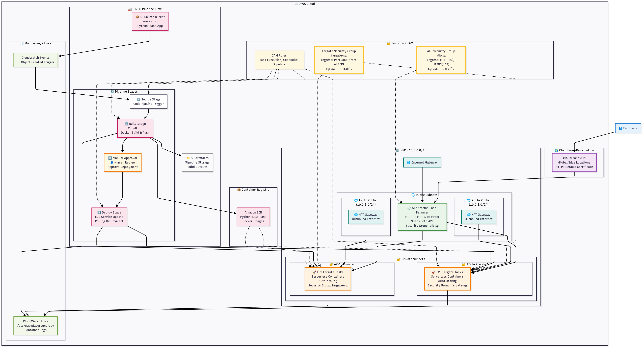Select the Amazon ECR Docker Images node
The height and width of the screenshot is (348, 644).
click(253, 217)
